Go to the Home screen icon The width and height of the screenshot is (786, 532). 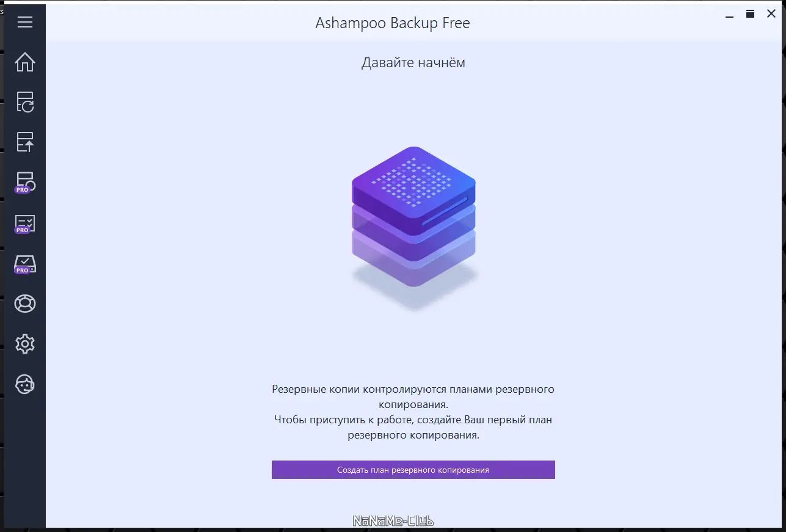(x=25, y=62)
